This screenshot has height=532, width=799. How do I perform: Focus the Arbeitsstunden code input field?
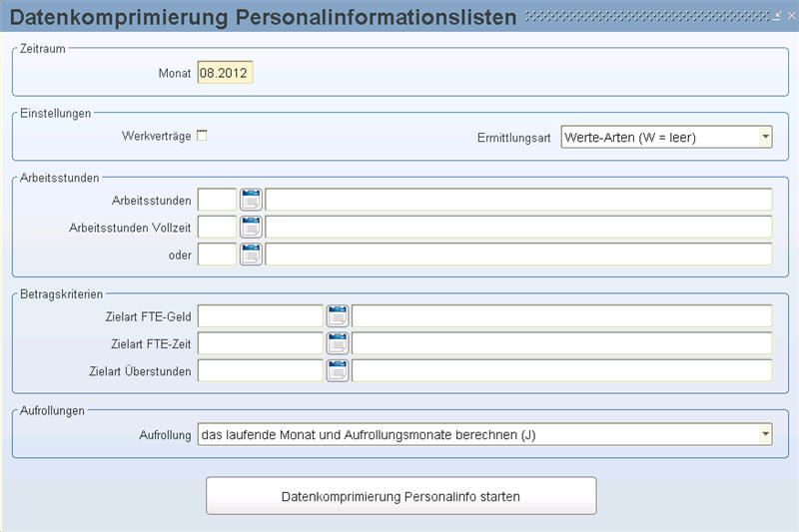(217, 200)
